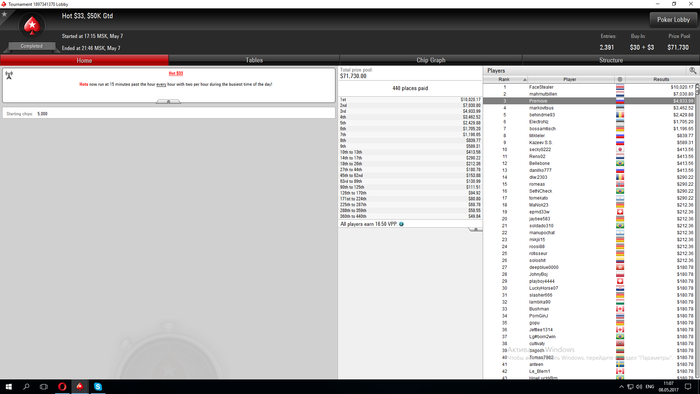Click the Brazil flag beside Bellebone
Screen dimensions: 700x394
tap(620, 163)
